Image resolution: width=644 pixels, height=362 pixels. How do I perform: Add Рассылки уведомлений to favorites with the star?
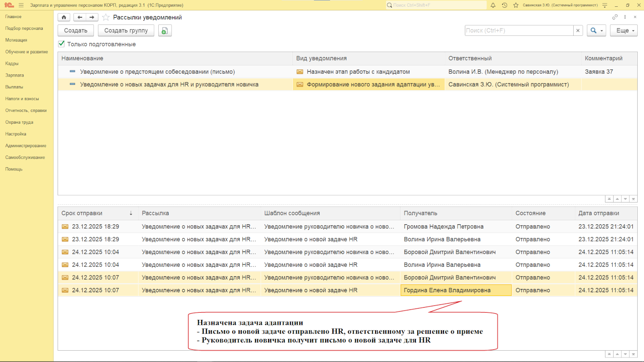click(106, 17)
